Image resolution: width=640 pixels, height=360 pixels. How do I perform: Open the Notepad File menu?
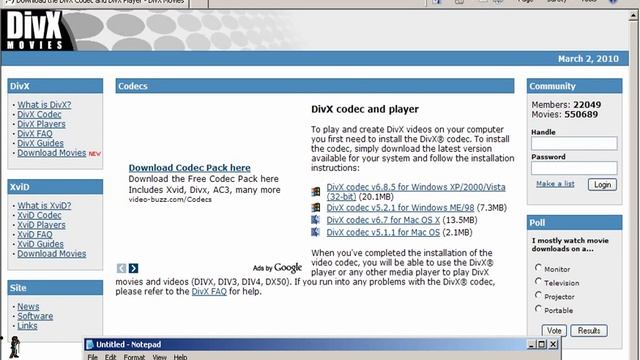coord(93,357)
